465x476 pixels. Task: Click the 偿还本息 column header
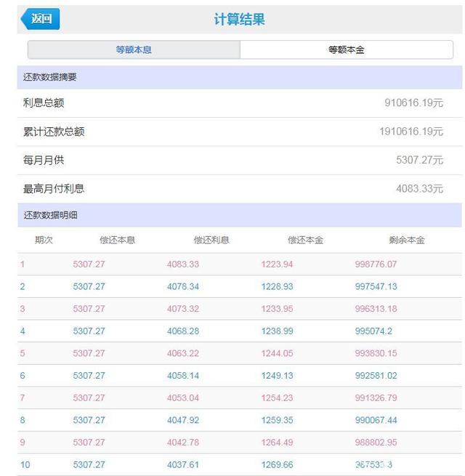pyautogui.click(x=118, y=240)
